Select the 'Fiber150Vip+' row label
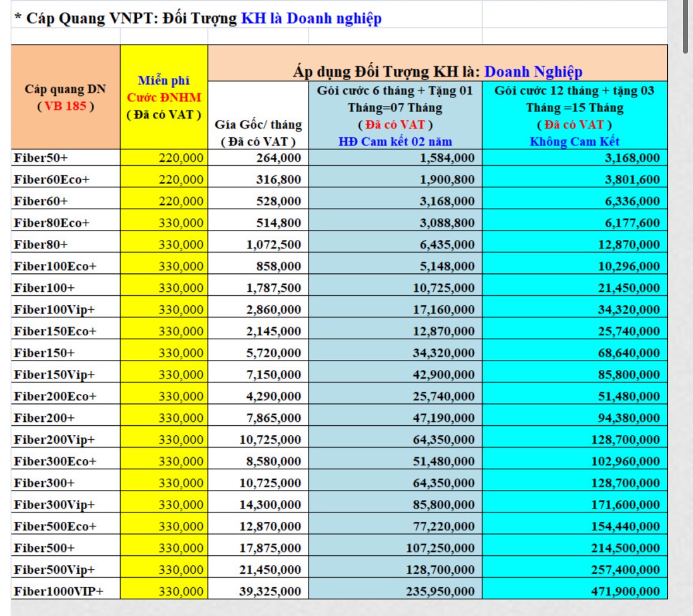693x616 pixels. pyautogui.click(x=54, y=375)
